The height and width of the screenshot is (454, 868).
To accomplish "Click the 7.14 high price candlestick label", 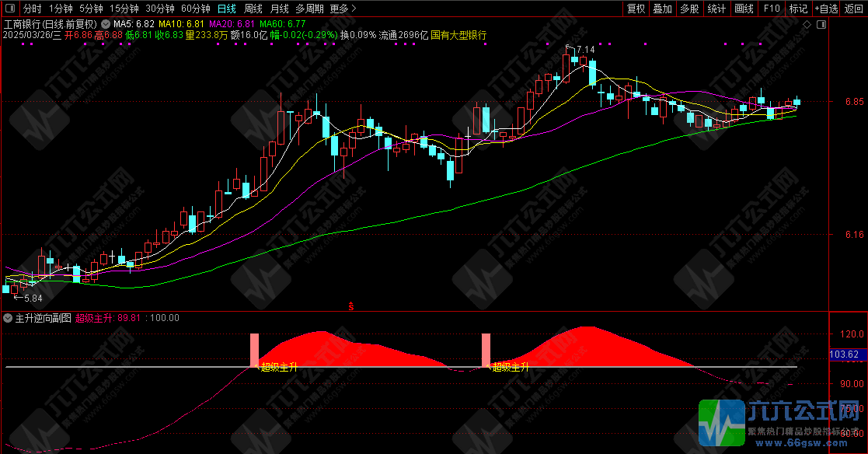I will (x=584, y=50).
